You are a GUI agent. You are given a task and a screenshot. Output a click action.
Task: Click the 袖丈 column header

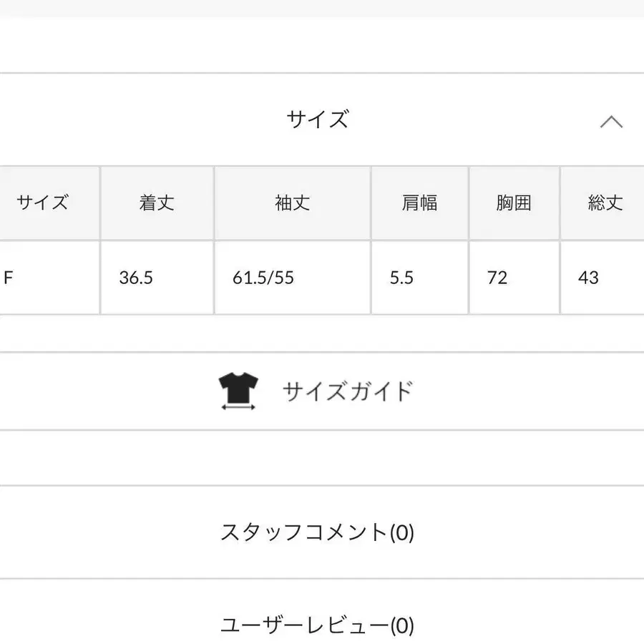coord(292,203)
